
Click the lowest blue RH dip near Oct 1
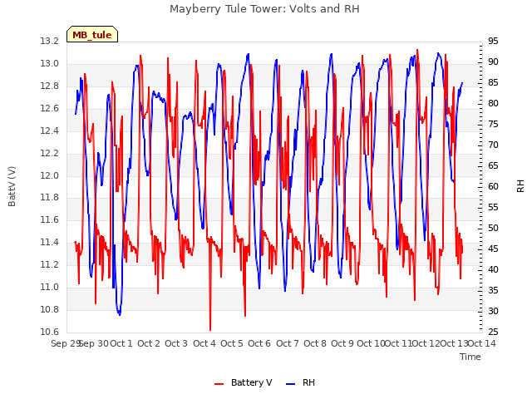[x=120, y=314]
